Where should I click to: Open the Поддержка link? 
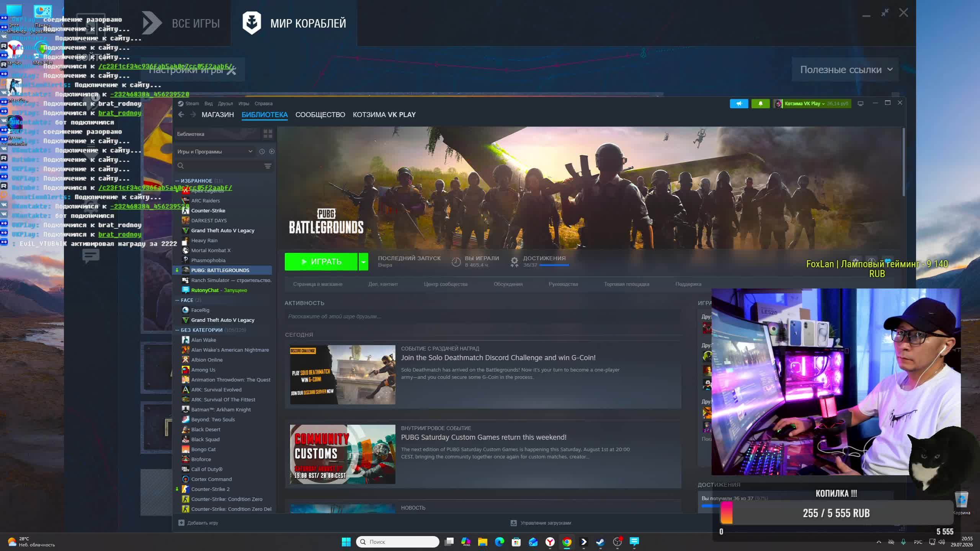[x=688, y=284]
